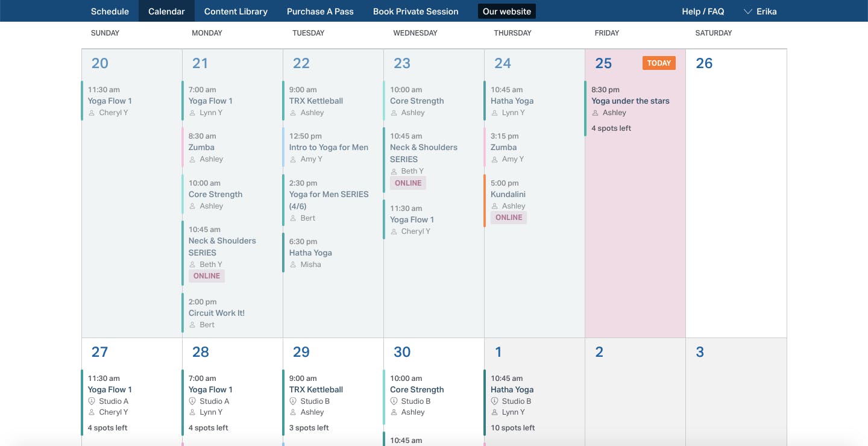Image resolution: width=868 pixels, height=446 pixels.
Task: Click the Our website button
Action: pyautogui.click(x=507, y=11)
